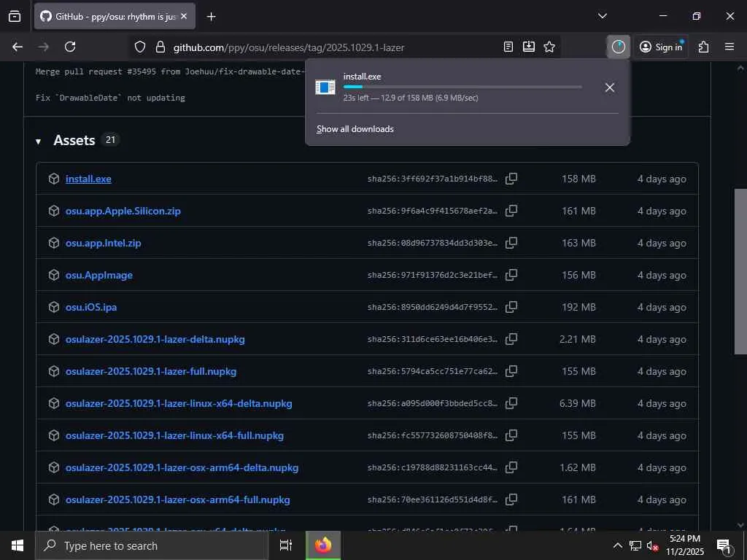Screen dimensions: 747x560
Task: Open the notification center
Action: (724, 545)
